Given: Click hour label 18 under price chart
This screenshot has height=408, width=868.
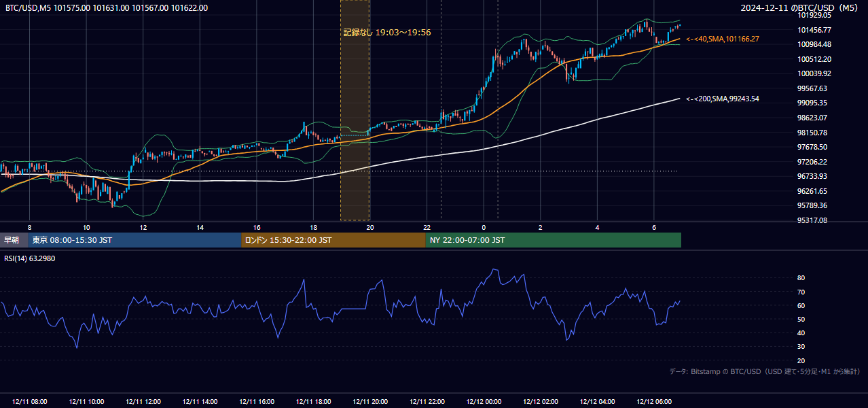Looking at the screenshot, I should (313, 227).
